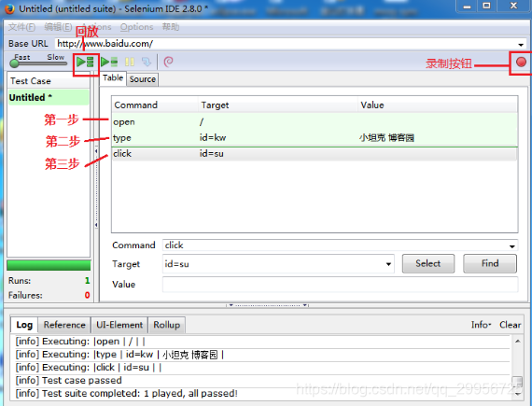The height and width of the screenshot is (406, 532).
Task: Click in the Value input field
Action: (340, 285)
